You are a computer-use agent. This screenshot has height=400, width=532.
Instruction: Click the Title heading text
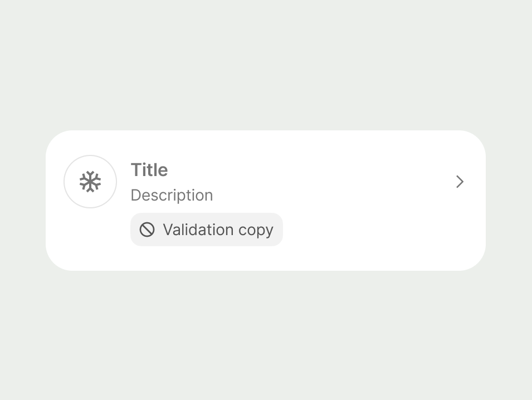pyautogui.click(x=149, y=170)
